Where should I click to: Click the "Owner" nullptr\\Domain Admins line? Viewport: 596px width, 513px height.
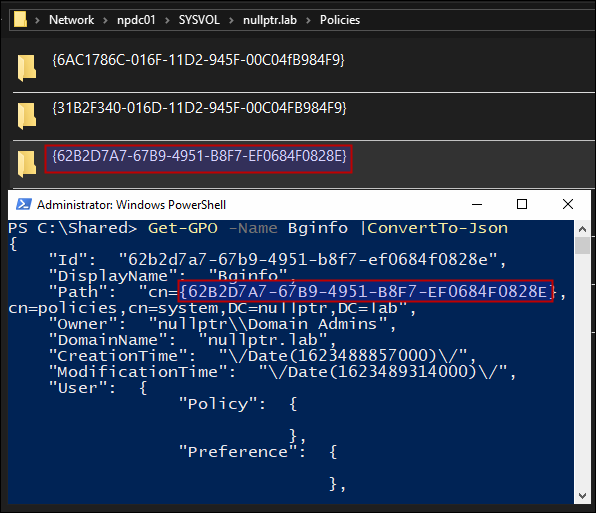tap(222, 324)
